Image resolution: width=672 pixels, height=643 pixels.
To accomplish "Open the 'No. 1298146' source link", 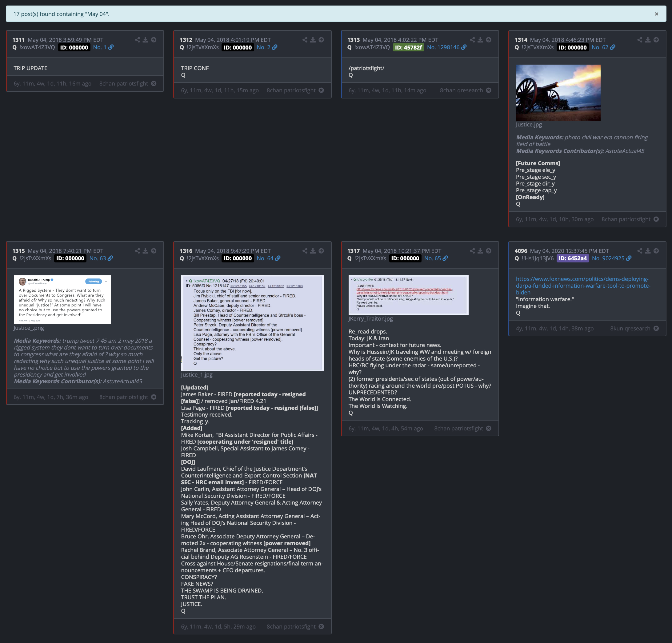I will click(446, 47).
